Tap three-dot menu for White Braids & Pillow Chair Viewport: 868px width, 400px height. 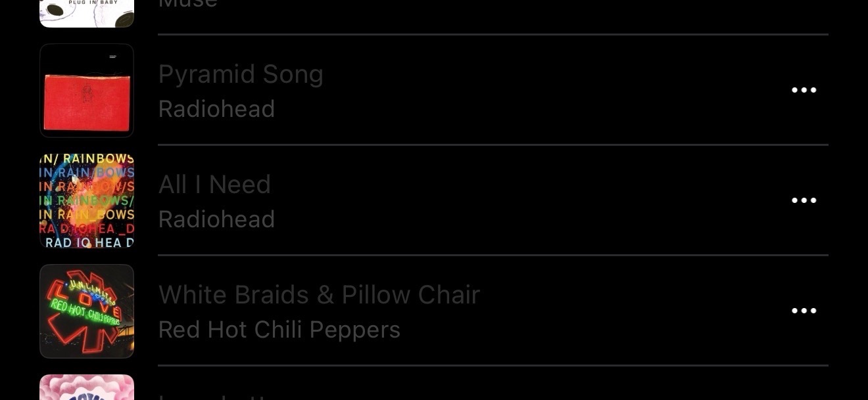[x=804, y=311]
